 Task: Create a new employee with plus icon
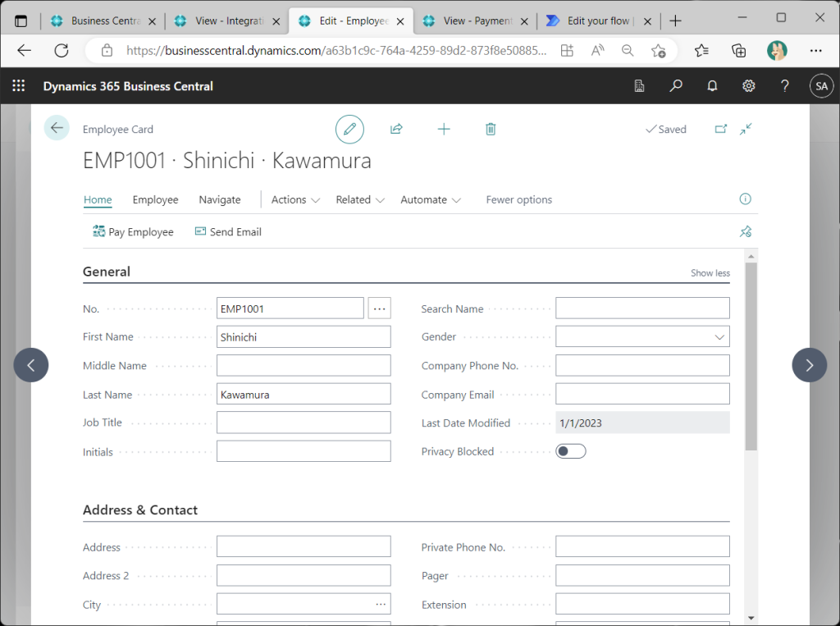point(444,129)
